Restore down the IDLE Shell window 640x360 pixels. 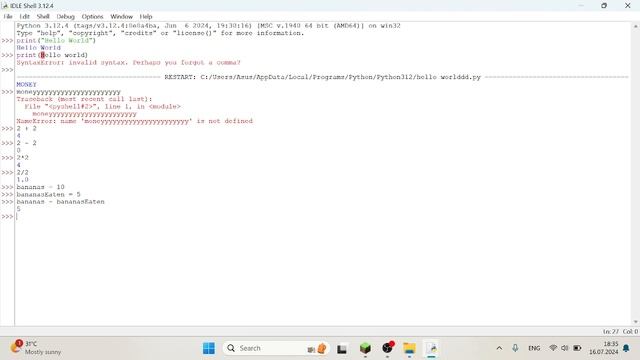pyautogui.click(x=604, y=6)
